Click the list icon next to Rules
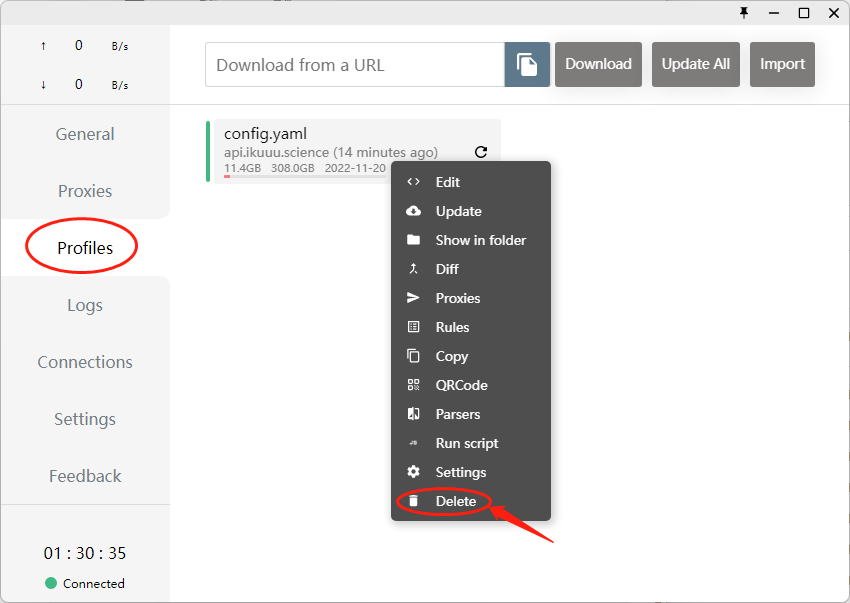Screen dimensions: 850x603 (414, 327)
